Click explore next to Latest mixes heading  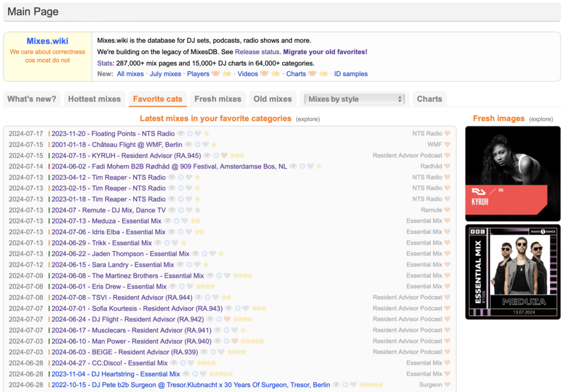(308, 119)
